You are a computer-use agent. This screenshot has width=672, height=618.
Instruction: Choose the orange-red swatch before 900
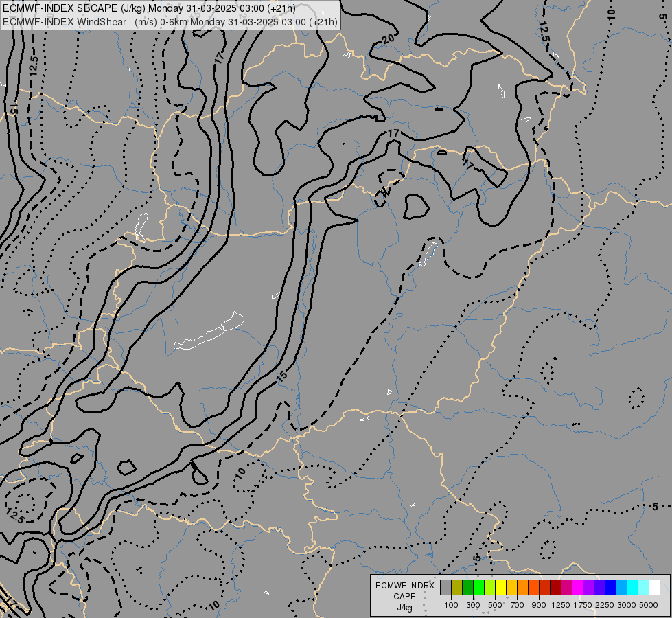coord(533,587)
